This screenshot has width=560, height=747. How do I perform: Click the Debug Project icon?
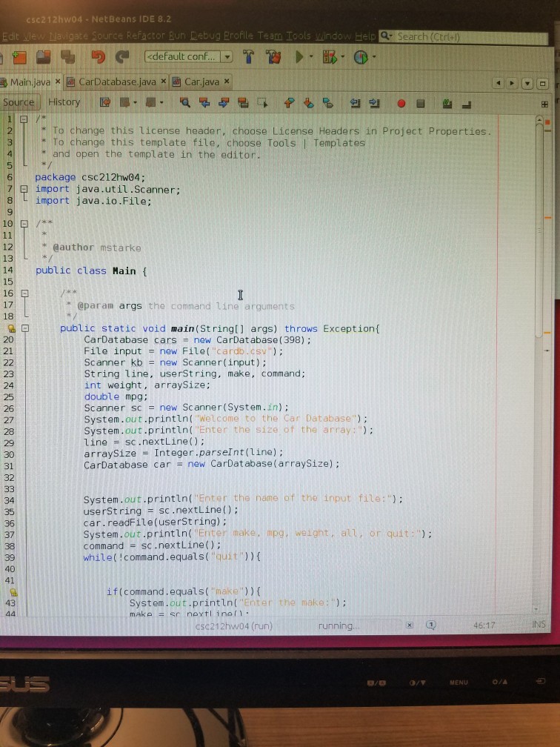click(x=330, y=57)
